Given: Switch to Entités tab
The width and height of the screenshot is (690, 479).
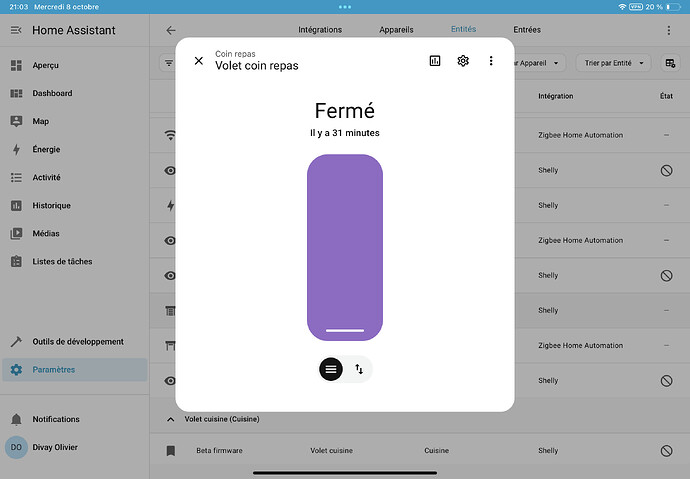Looking at the screenshot, I should [x=463, y=29].
